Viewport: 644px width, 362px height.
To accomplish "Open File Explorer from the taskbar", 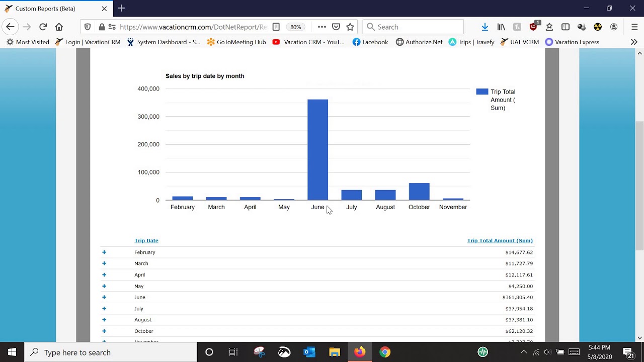I will point(335,352).
